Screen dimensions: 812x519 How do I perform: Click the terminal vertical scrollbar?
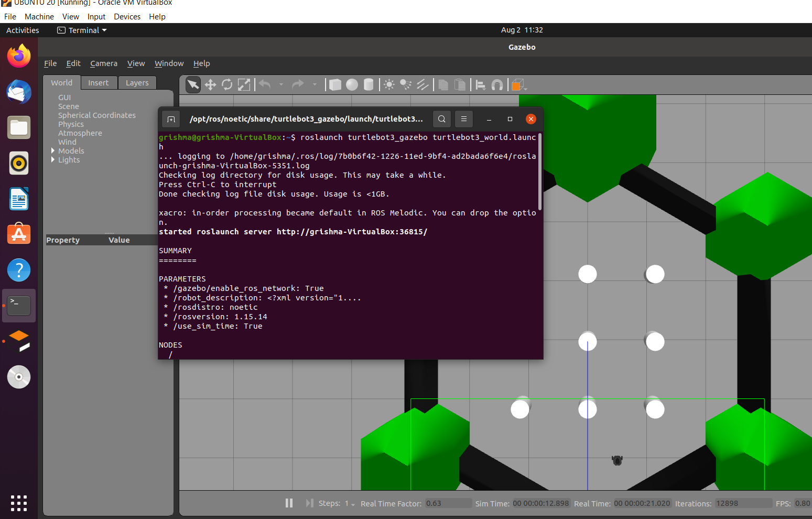pyautogui.click(x=540, y=171)
